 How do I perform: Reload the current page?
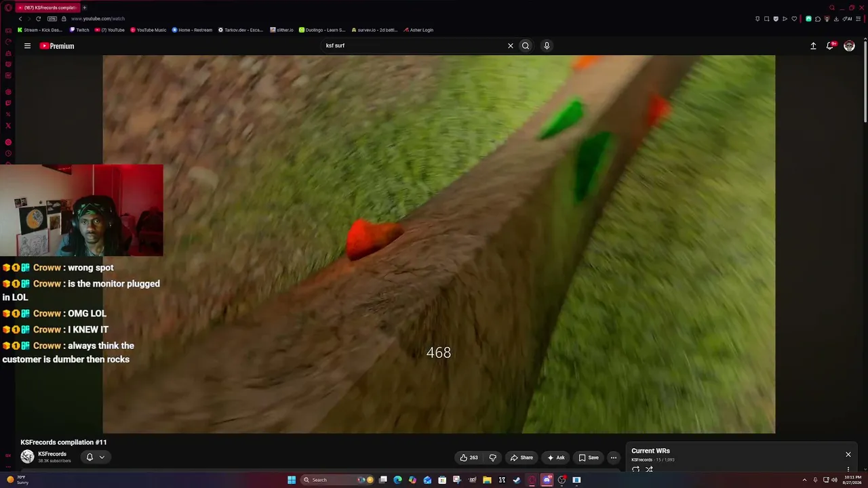[x=38, y=19]
